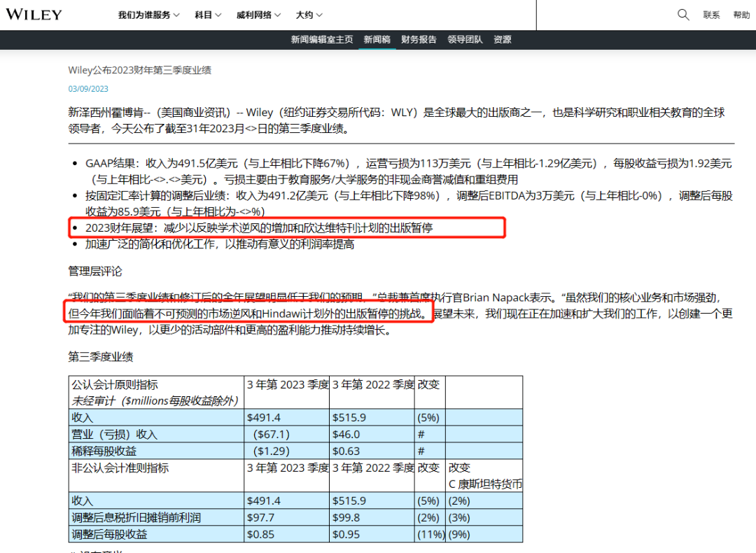
Task: Open the 威利网络 dropdown
Action: click(x=258, y=15)
